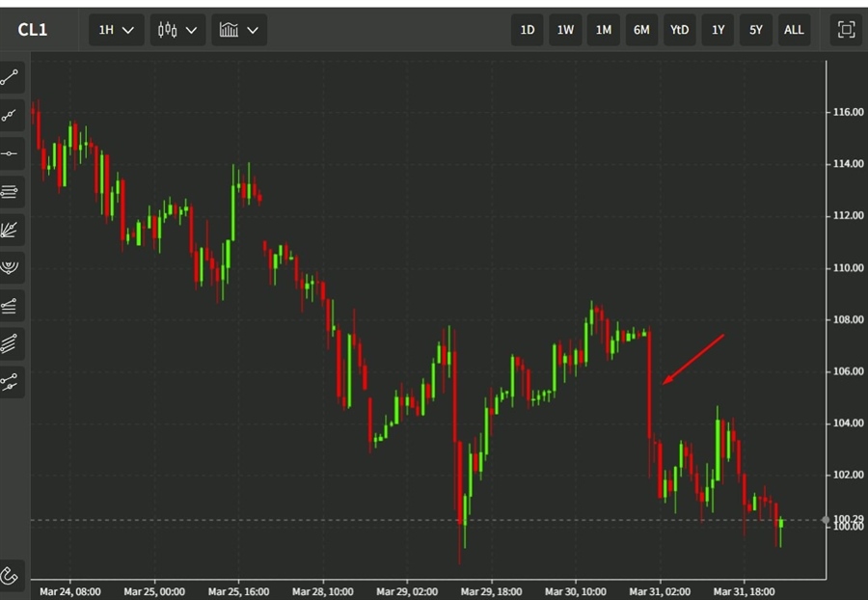This screenshot has height=600, width=868.
Task: Set chart range to 1D
Action: click(x=527, y=30)
